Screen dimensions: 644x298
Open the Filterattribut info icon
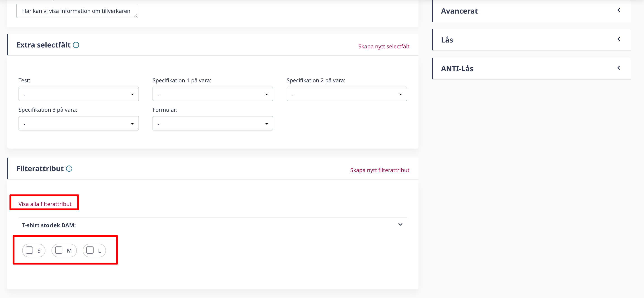(x=69, y=169)
